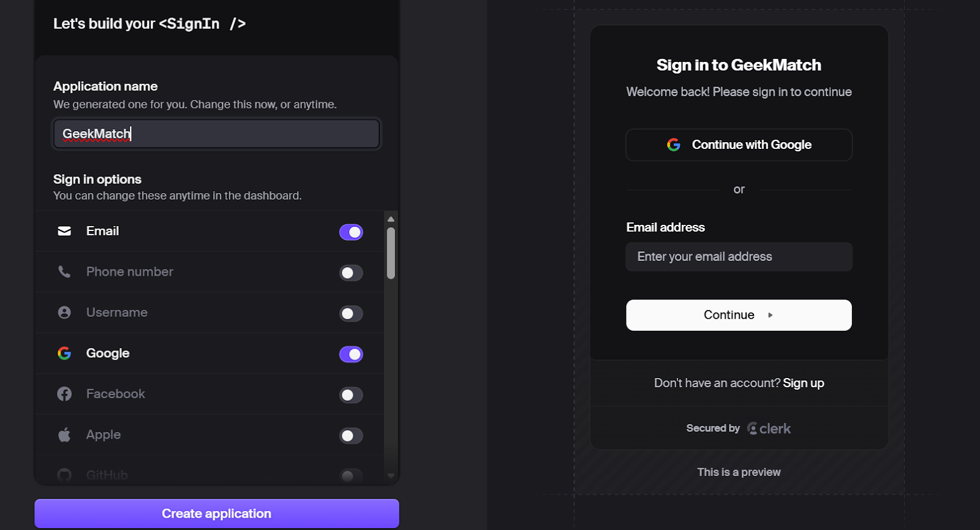This screenshot has width=980, height=530.
Task: Disable the Email sign-in toggle
Action: (x=351, y=232)
